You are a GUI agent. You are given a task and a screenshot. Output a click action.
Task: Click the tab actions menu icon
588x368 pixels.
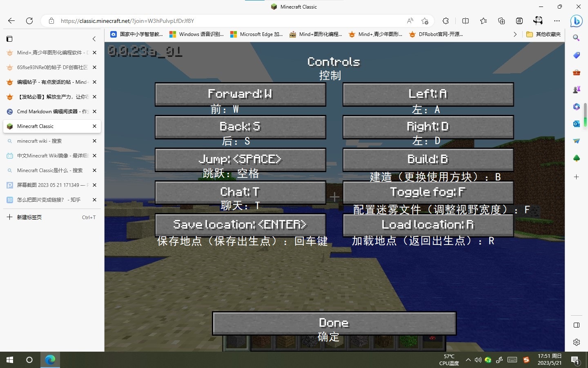(9, 39)
